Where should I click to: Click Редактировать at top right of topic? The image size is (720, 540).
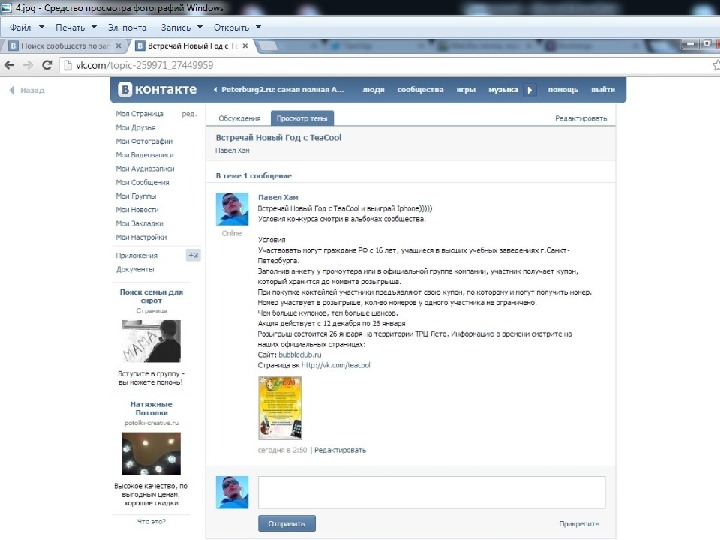[581, 118]
